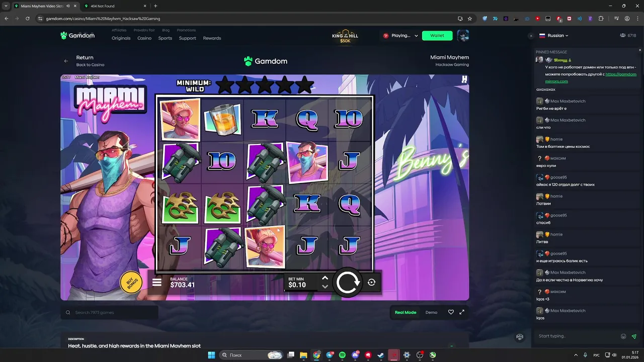Close the chat panel with the X
The image size is (644, 362).
tap(531, 36)
